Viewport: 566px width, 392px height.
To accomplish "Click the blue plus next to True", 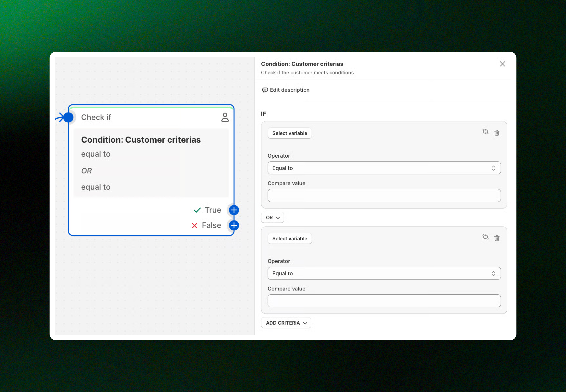I will pyautogui.click(x=234, y=210).
